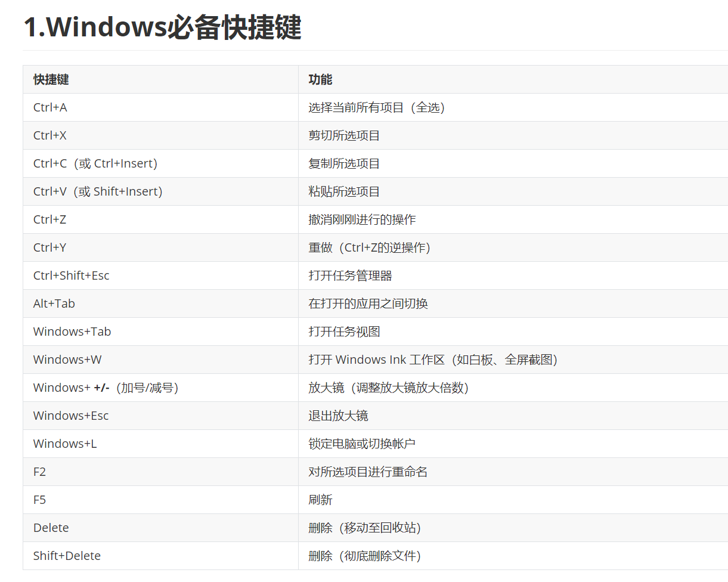Click the "刷新" description
Screen dimensions: 728x582
point(320,500)
